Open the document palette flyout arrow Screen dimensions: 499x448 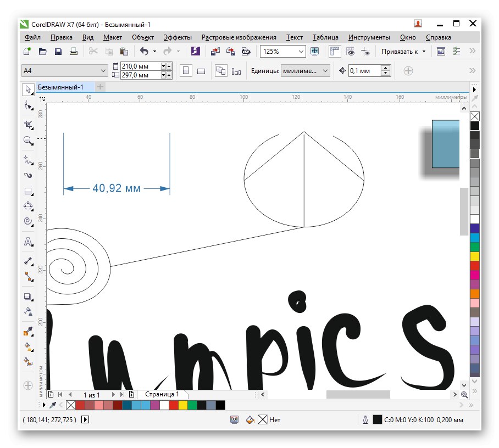coord(44,405)
